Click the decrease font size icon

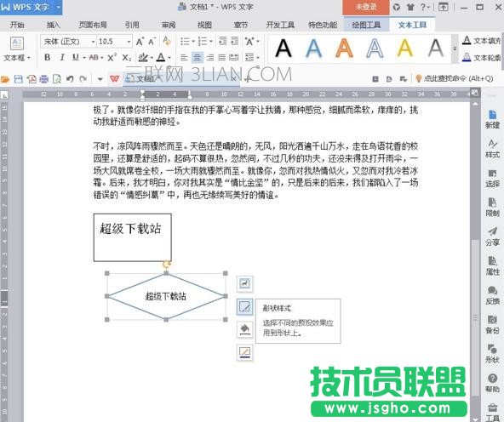152,42
